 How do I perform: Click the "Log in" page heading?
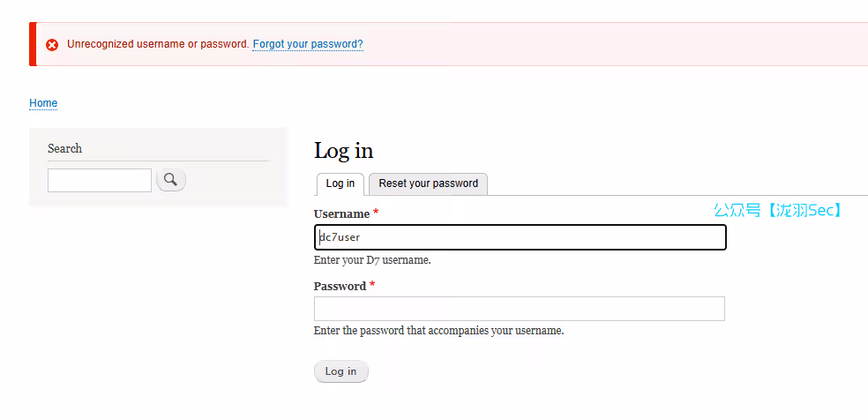coord(343,151)
